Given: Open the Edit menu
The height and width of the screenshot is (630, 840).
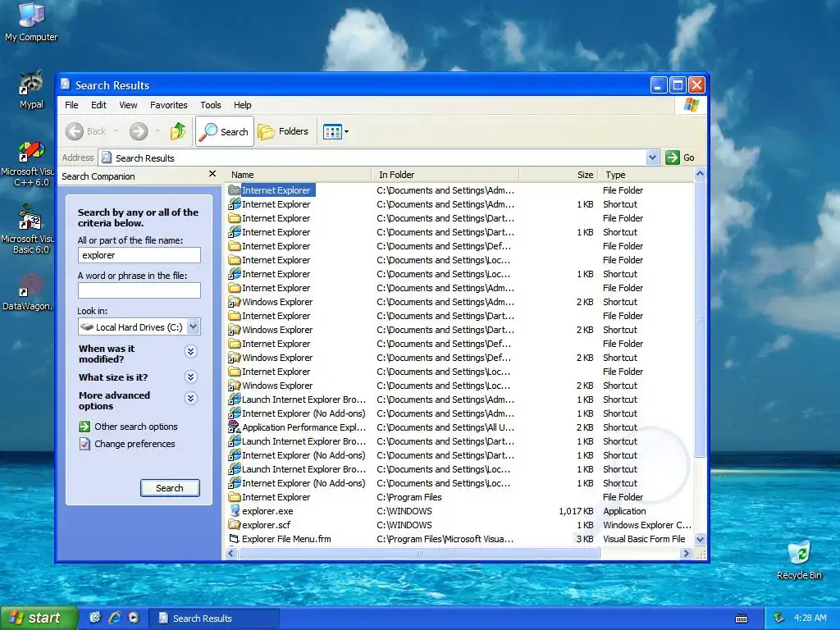Looking at the screenshot, I should click(98, 105).
